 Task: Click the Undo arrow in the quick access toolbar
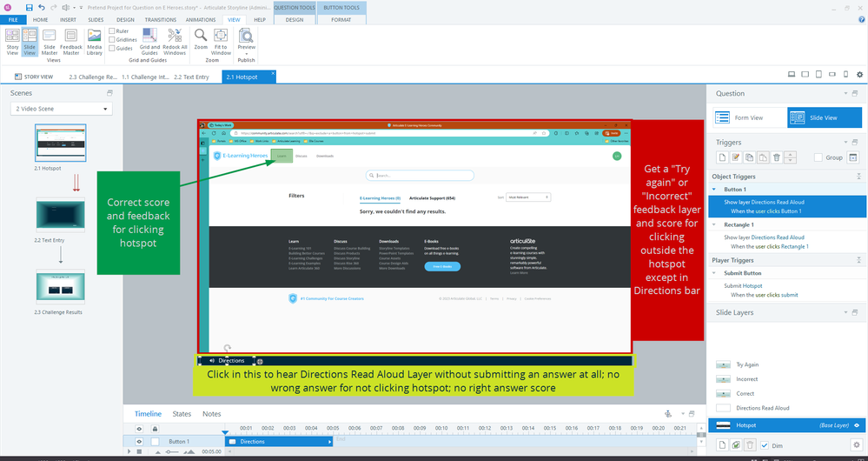point(42,7)
